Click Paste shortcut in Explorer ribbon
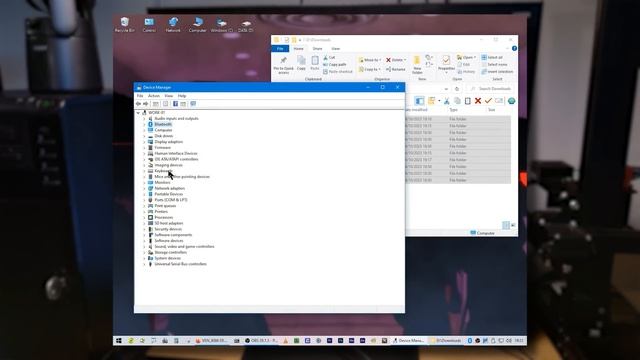The height and width of the screenshot is (360, 640). [338, 71]
